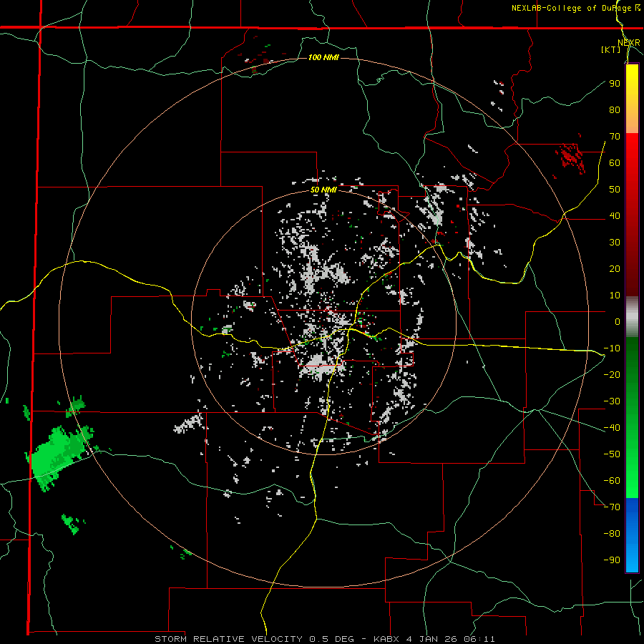Click the 30 value on velocity scale
644x644 pixels.
[x=615, y=243]
